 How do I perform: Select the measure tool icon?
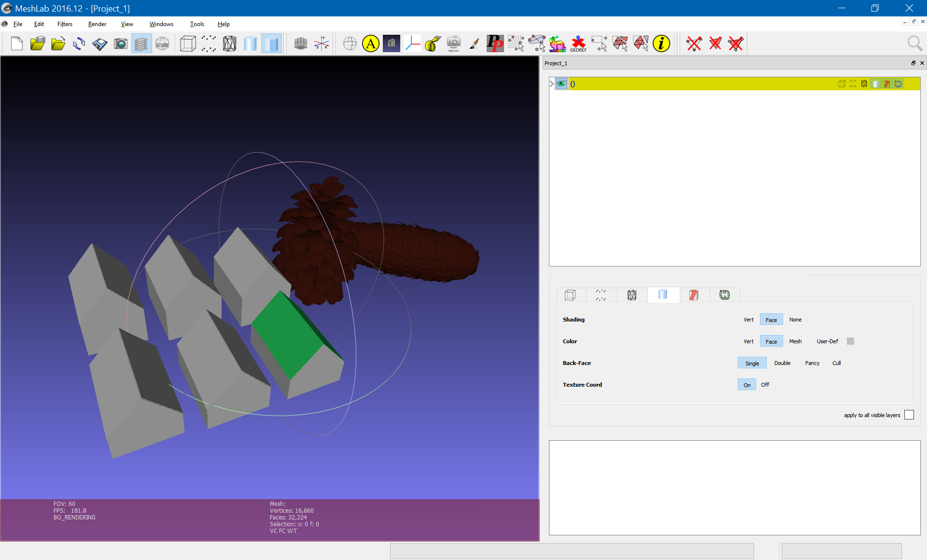[432, 42]
